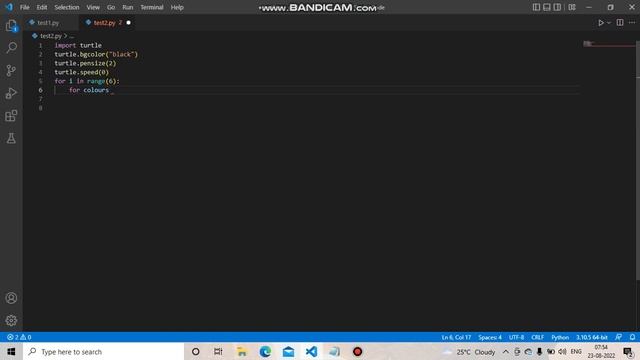Open the Run and Debug view

(x=11, y=93)
